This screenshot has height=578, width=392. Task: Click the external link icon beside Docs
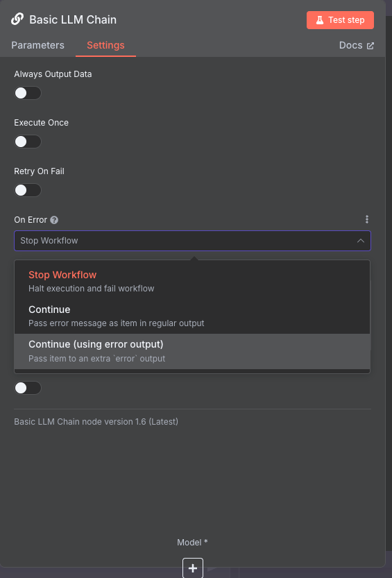click(x=370, y=46)
